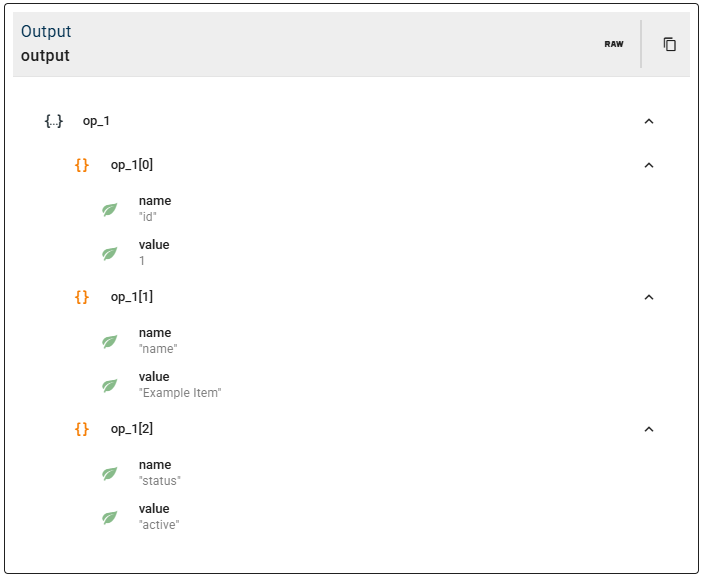The height and width of the screenshot is (575, 701).
Task: Click the leaf icon beside "Example Item"
Action: pos(110,385)
